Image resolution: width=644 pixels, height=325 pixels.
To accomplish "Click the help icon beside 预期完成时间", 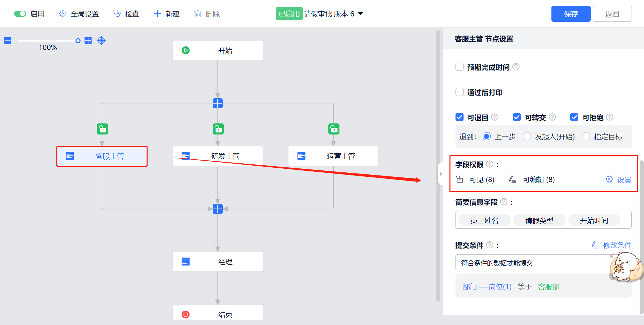I will (516, 67).
